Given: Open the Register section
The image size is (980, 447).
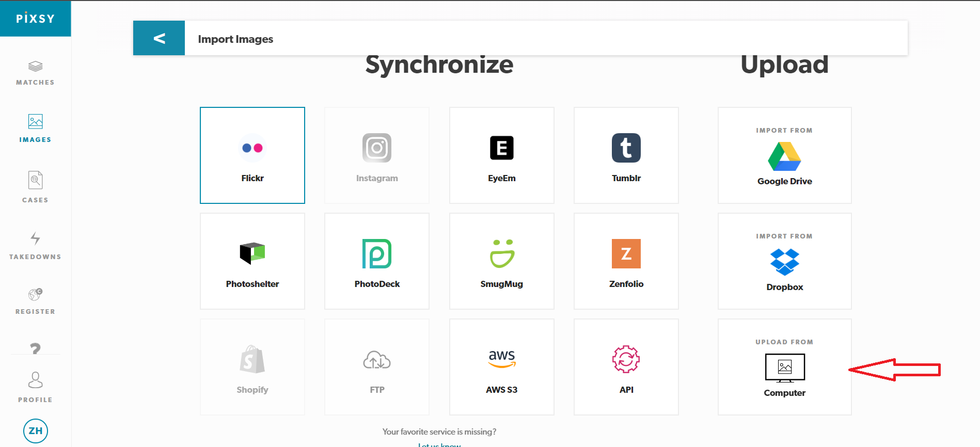Looking at the screenshot, I should pos(35,301).
